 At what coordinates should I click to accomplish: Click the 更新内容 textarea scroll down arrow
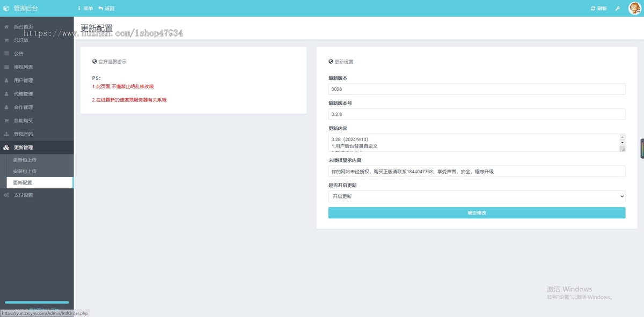tap(622, 143)
